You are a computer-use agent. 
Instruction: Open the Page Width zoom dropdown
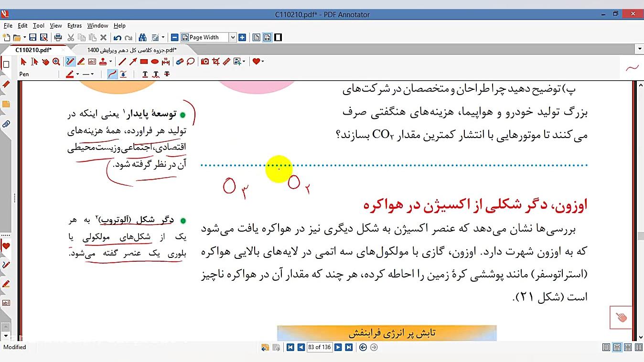coord(233,37)
